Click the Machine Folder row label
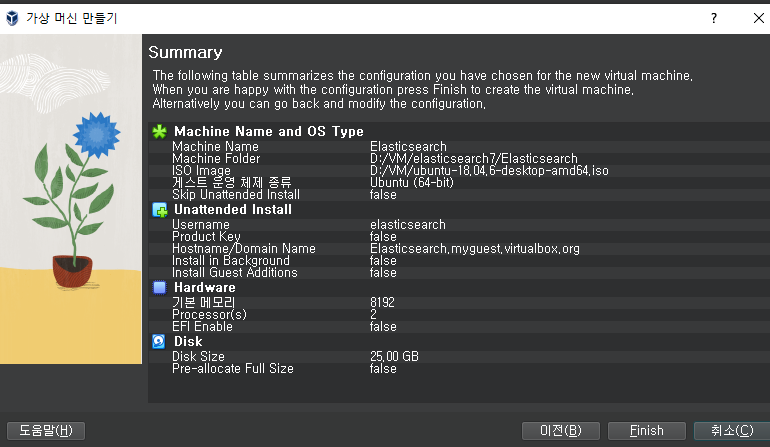Screen dimensions: 770x447 216,159
